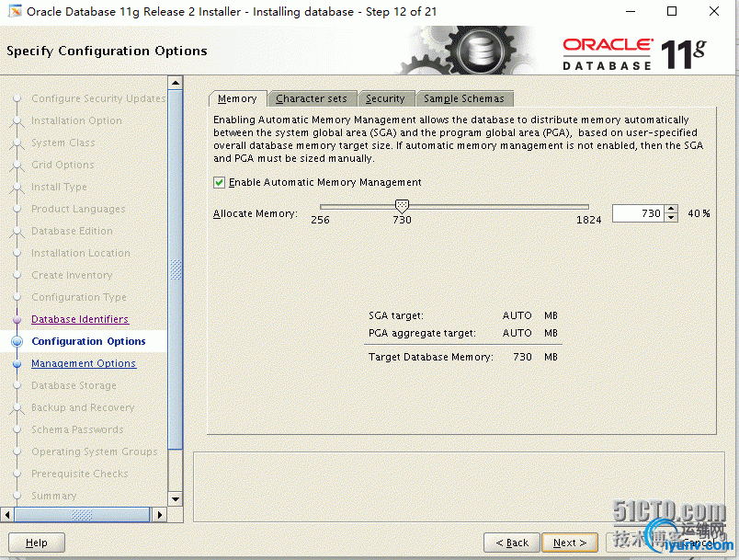Image resolution: width=739 pixels, height=560 pixels.
Task: Click the horizontal scroll right arrow
Action: 159,515
